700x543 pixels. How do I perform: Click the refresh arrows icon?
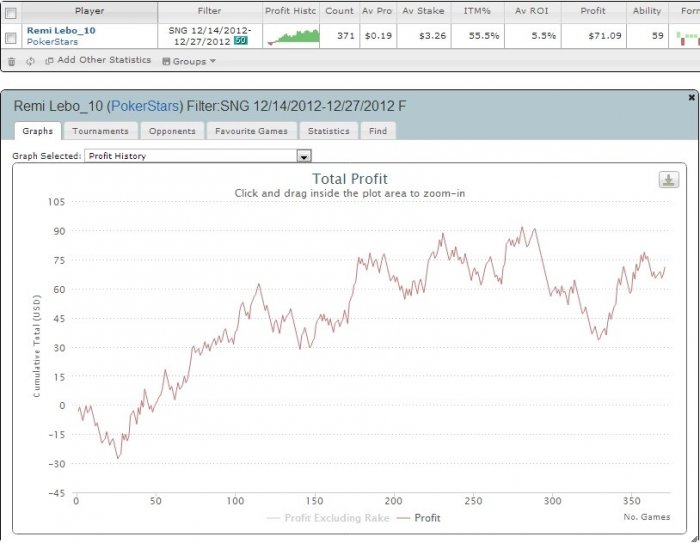(30, 61)
